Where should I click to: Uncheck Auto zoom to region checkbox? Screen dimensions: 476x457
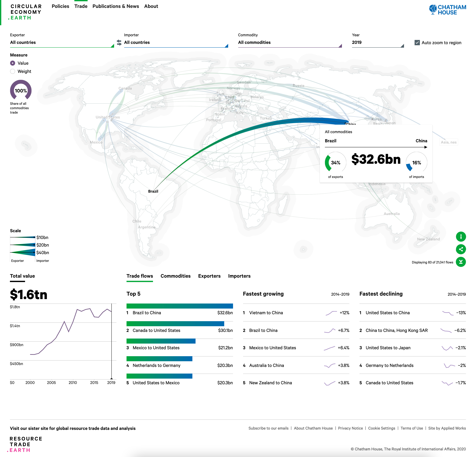(417, 43)
